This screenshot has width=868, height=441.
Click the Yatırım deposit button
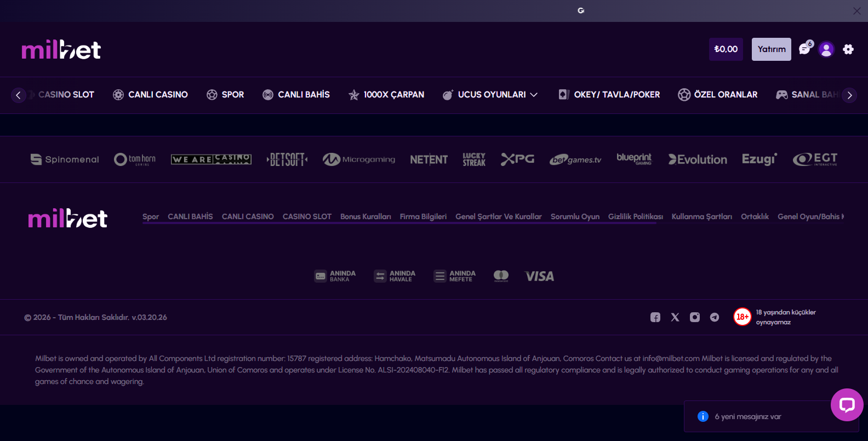coord(772,49)
